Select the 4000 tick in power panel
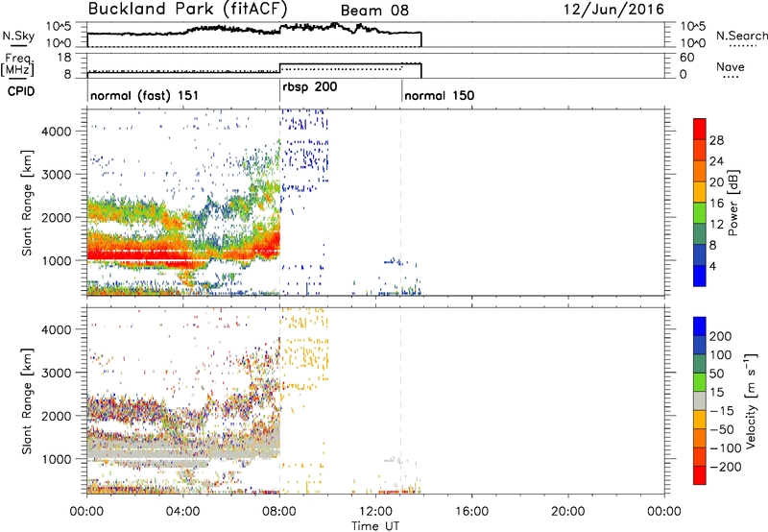This screenshot has height=532, width=768. coord(57,132)
